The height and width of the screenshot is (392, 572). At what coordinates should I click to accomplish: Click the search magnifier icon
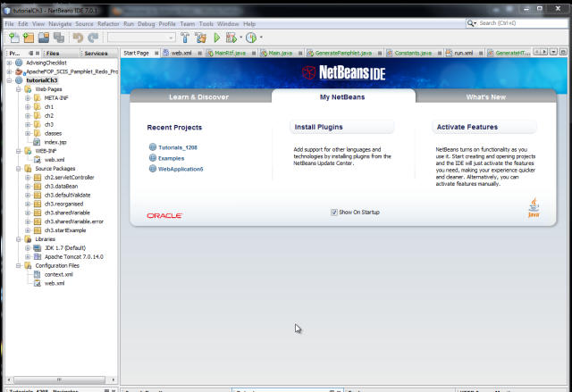(471, 23)
